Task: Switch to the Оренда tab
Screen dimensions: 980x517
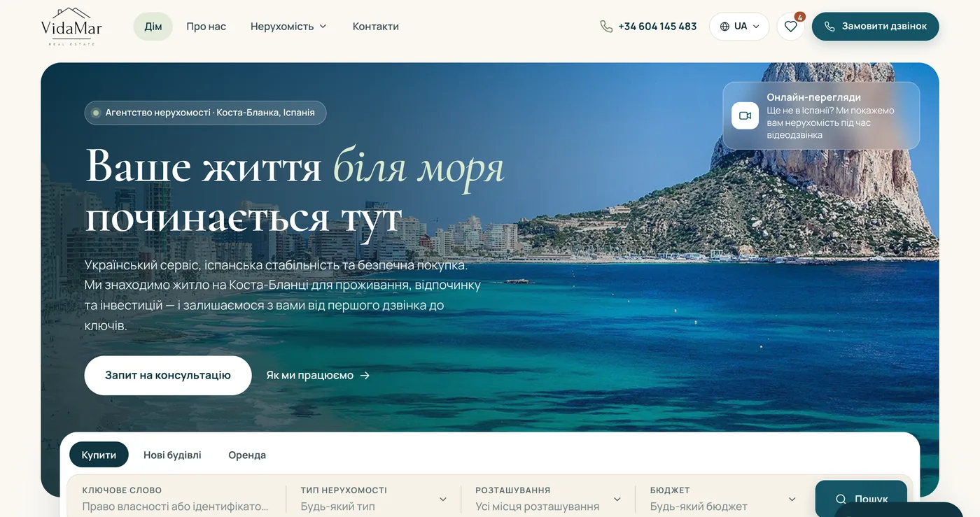Action: tap(247, 455)
